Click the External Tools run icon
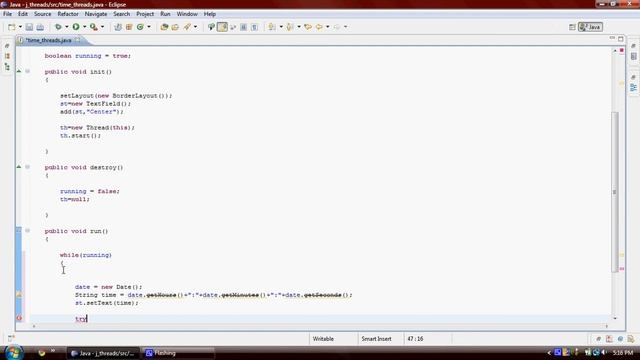The height and width of the screenshot is (360, 640). [x=93, y=27]
